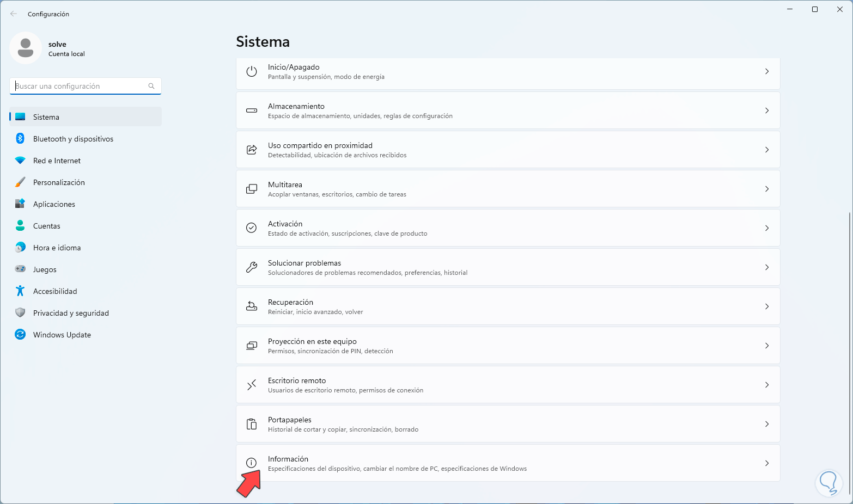Viewport: 853px width, 504px height.
Task: Click the Escritorio remoto icon
Action: click(x=252, y=385)
